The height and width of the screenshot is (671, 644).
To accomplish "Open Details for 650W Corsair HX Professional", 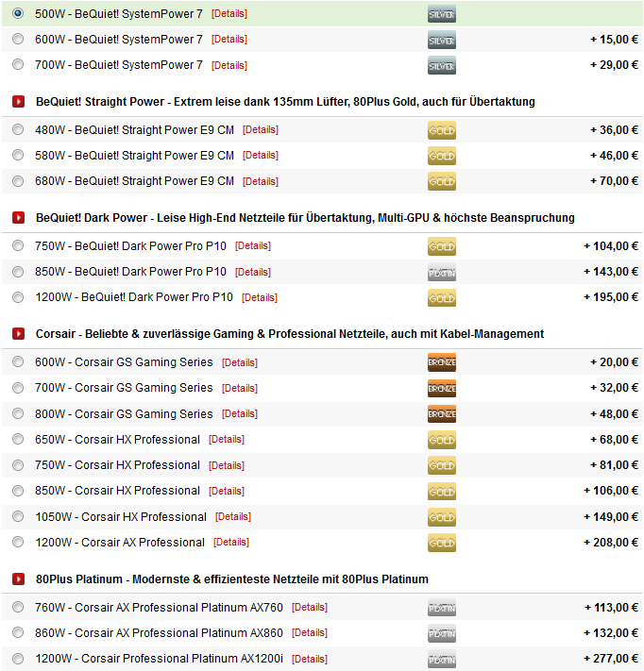I will (226, 440).
